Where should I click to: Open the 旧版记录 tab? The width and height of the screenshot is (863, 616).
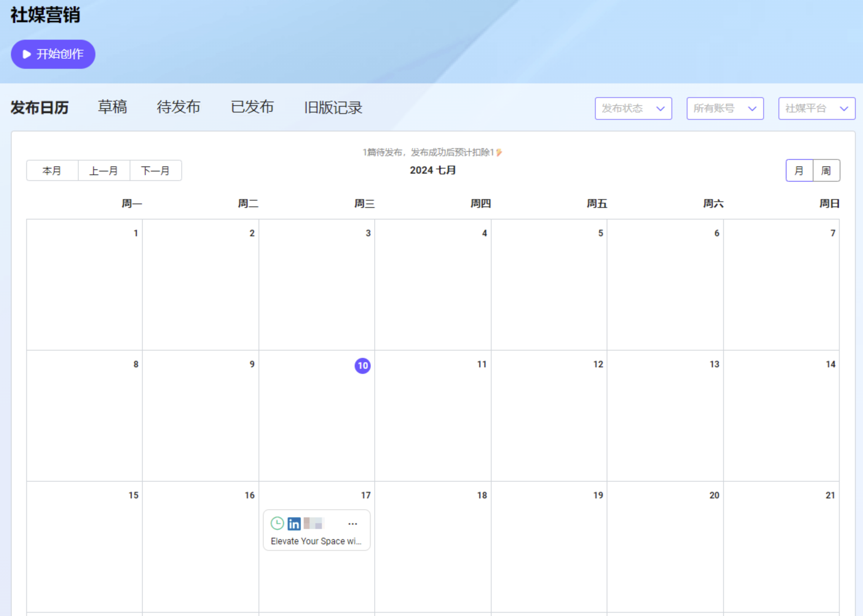pyautogui.click(x=333, y=107)
